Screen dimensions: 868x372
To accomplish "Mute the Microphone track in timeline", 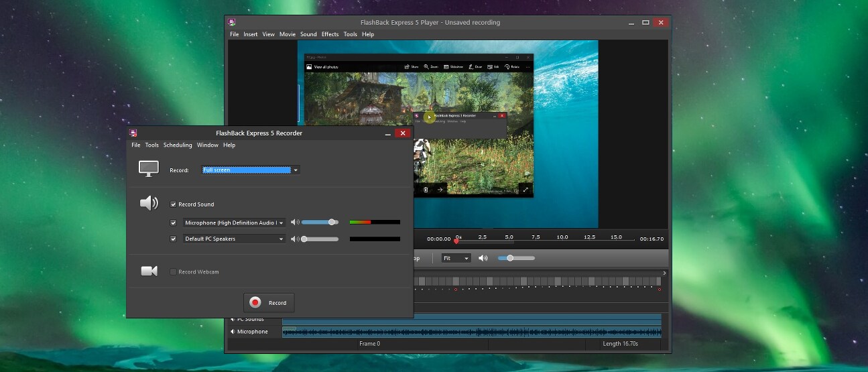I will tap(233, 332).
